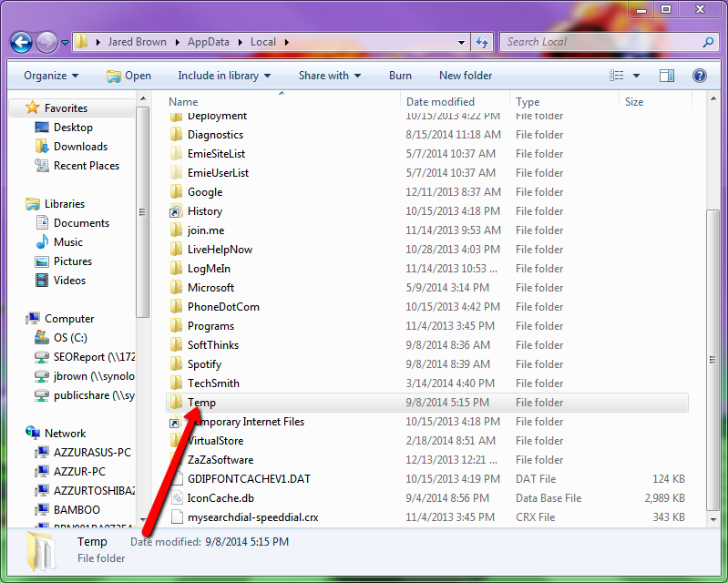Toggle the preview pane icon
Screen dimensions: 728x583
click(667, 76)
